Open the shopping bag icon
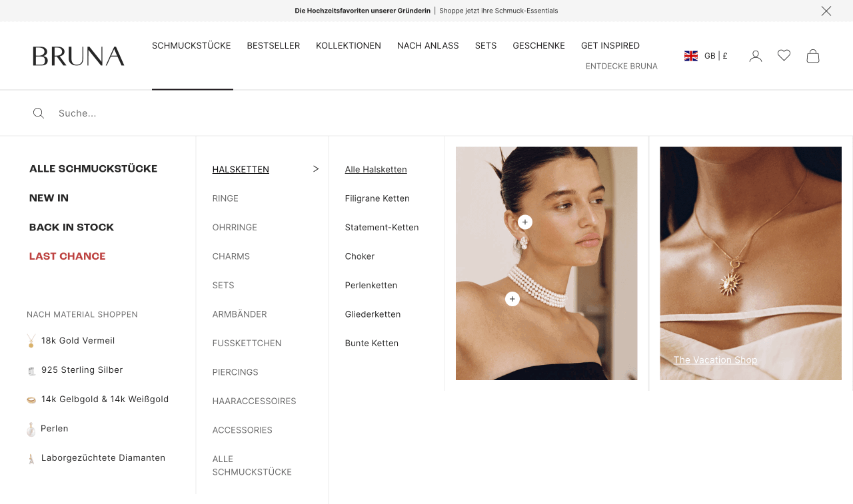 (813, 56)
